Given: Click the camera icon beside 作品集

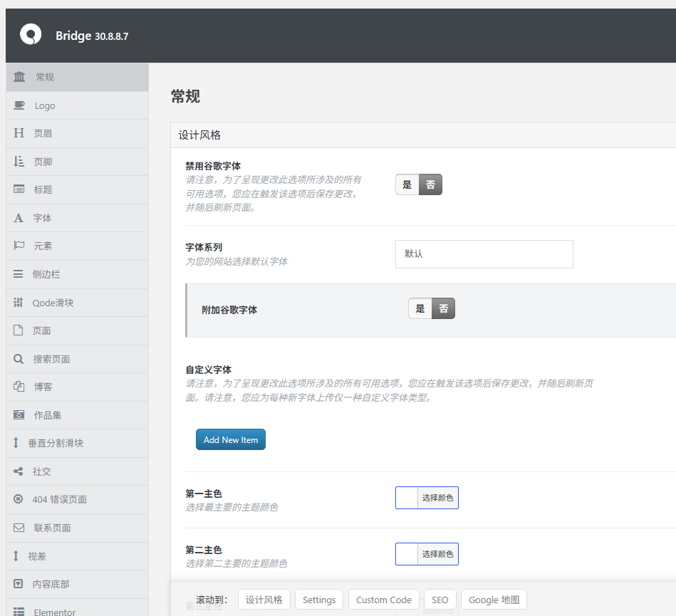Looking at the screenshot, I should [x=19, y=415].
